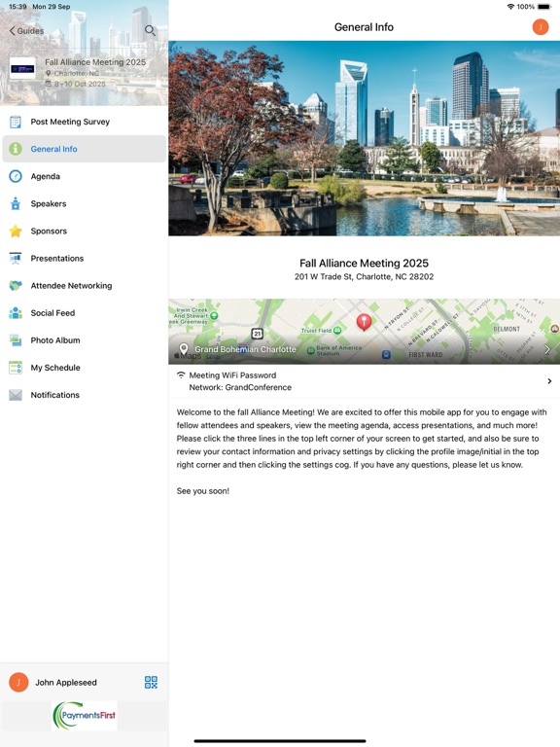Tap the status bar clock 15:39
Image resolution: width=560 pixels, height=747 pixels.
tap(17, 7)
